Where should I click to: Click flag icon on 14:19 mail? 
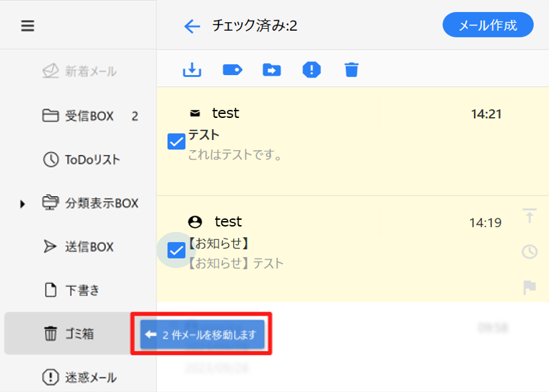click(530, 287)
